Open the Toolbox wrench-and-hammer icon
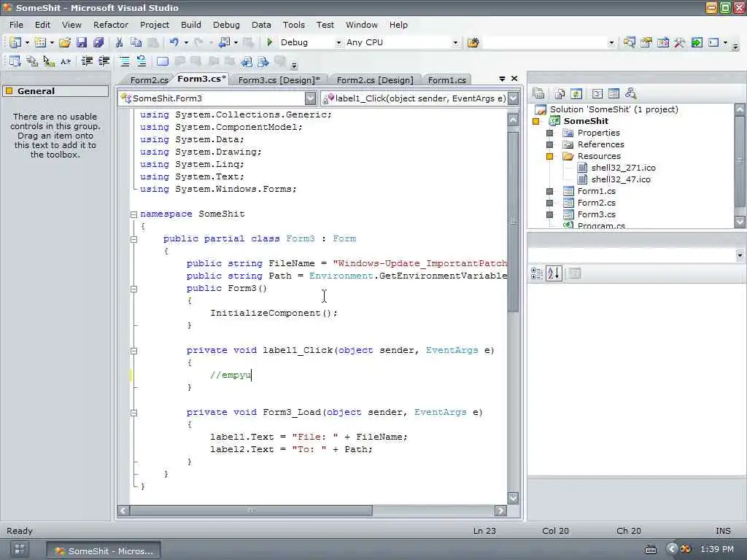The image size is (747, 560). [679, 42]
